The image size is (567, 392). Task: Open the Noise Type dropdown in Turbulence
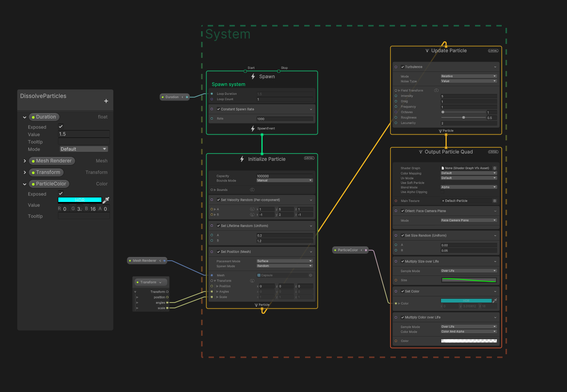click(469, 81)
